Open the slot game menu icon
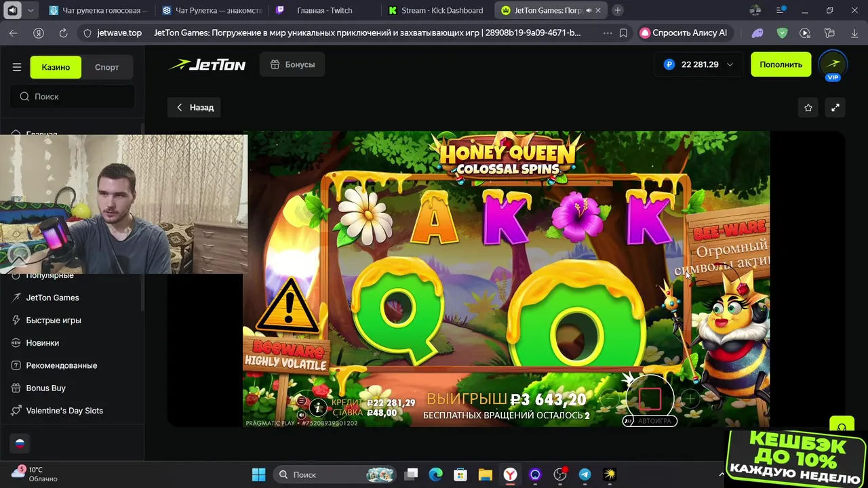Screen dimensions: 868x488 pos(301,401)
